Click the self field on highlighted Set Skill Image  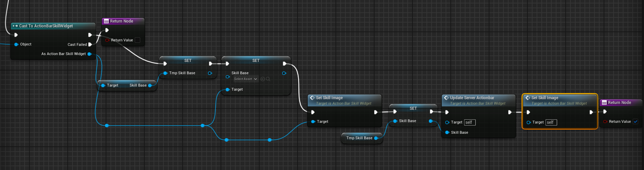[x=551, y=122]
